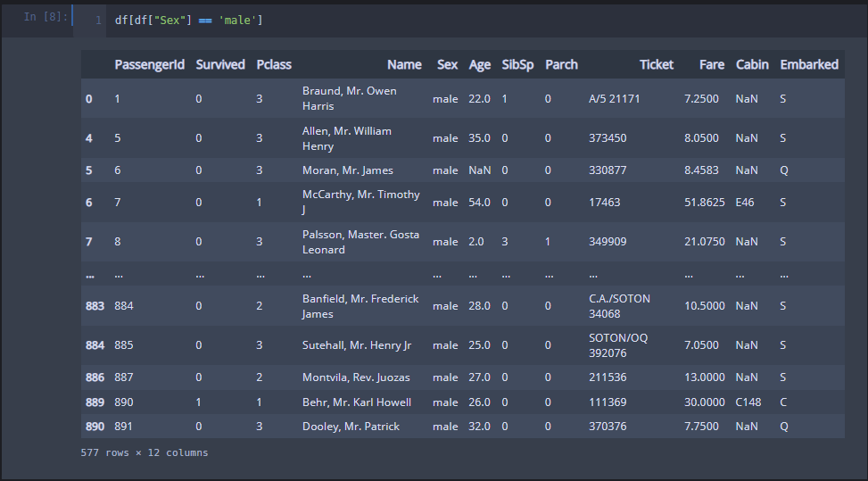
Task: Click cabin value E46
Action: tap(745, 203)
